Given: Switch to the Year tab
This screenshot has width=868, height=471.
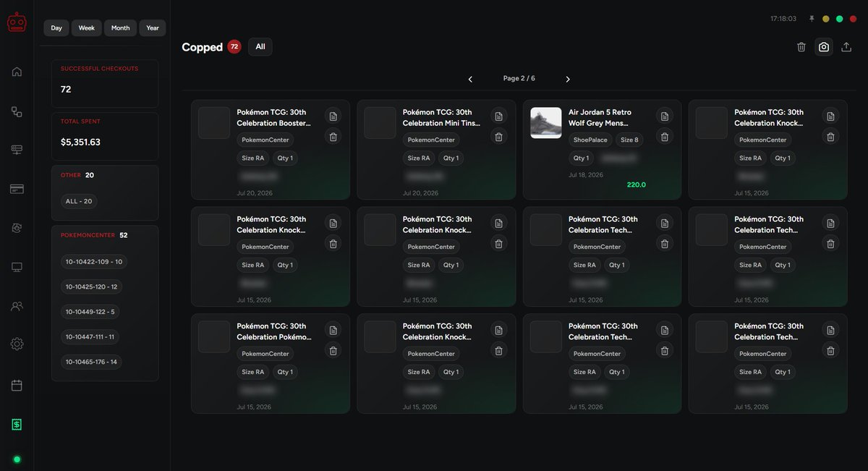Looking at the screenshot, I should click(153, 28).
